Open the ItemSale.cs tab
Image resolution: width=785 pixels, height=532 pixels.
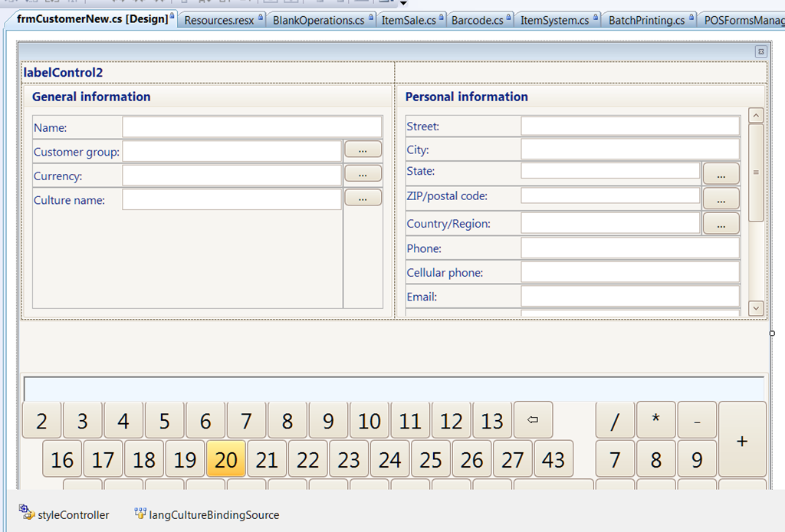(x=409, y=20)
